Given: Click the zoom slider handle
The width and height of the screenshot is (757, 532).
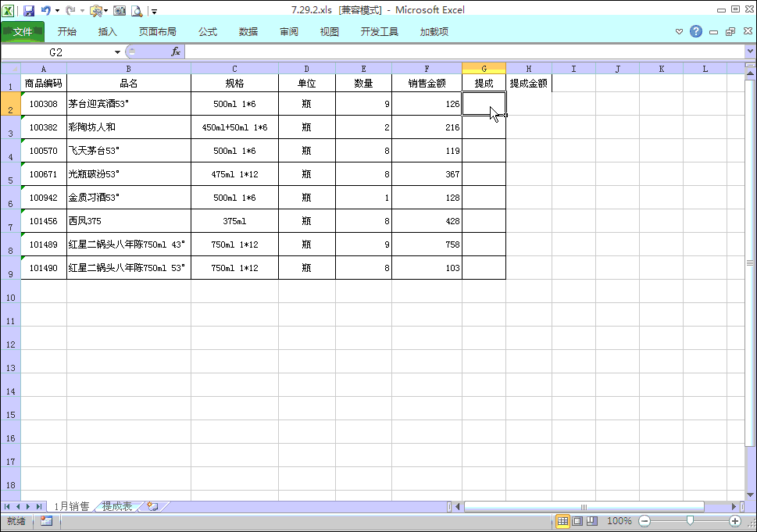Looking at the screenshot, I should pyautogui.click(x=690, y=520).
